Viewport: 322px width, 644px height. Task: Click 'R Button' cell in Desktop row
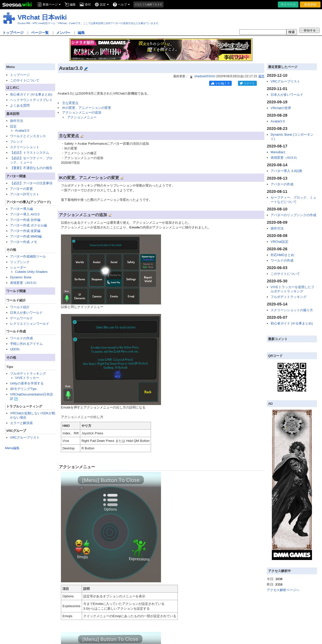coord(115,448)
